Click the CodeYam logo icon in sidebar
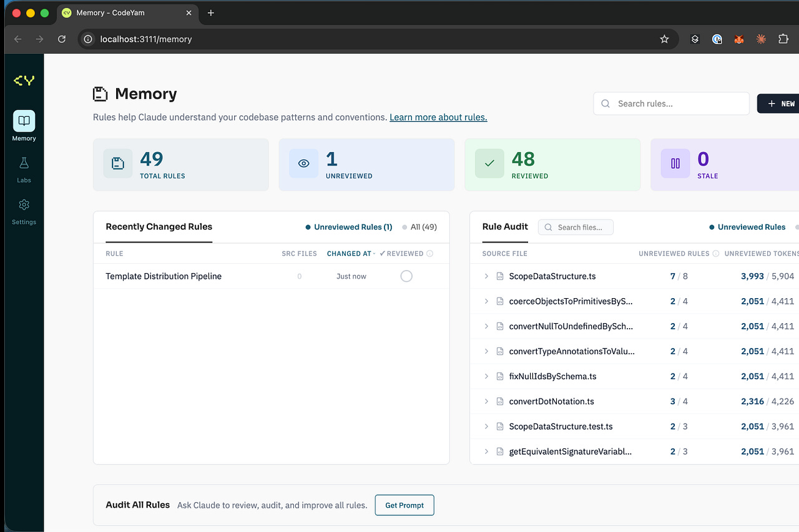Viewport: 799px width, 532px height. point(24,80)
